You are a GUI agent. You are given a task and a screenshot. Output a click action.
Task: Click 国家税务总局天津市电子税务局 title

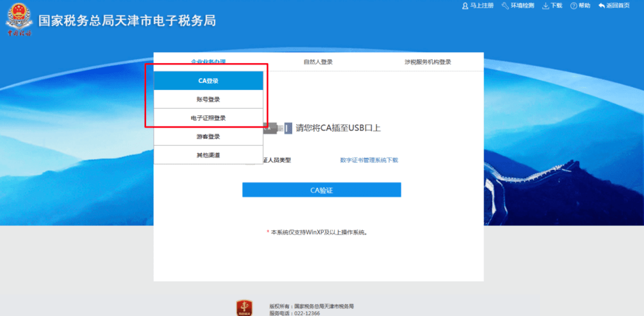coord(127,20)
